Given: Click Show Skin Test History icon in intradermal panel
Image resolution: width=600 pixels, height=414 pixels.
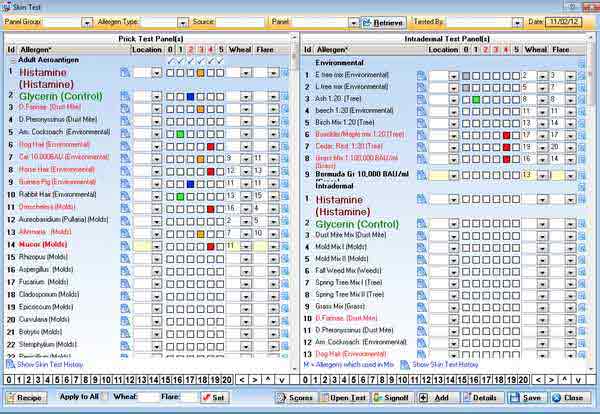Looking at the screenshot, I should [404, 364].
